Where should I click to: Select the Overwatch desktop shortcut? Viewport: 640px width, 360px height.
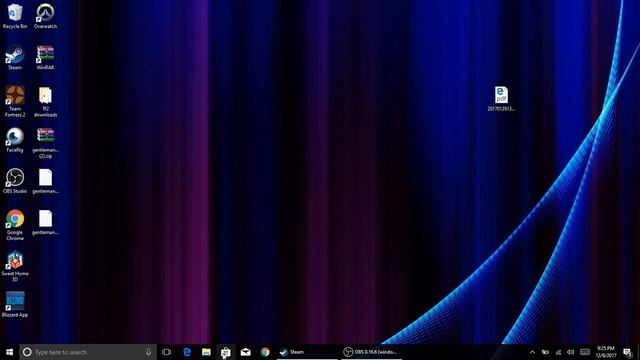tap(45, 16)
